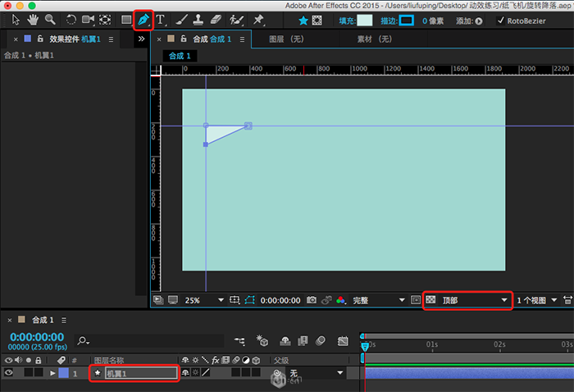The width and height of the screenshot is (574, 392).
Task: Open the 顶部 3D view dropdown
Action: coord(475,300)
